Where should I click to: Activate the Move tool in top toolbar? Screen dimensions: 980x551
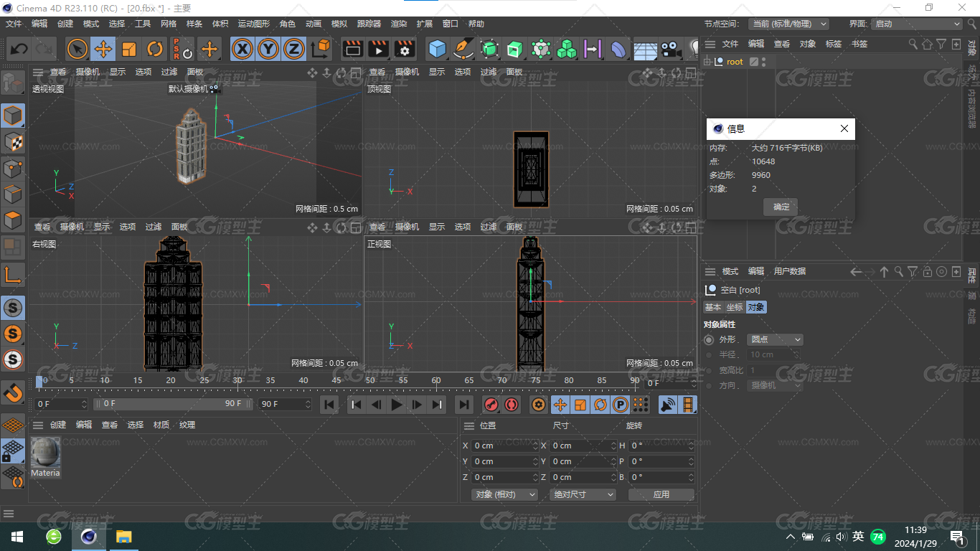click(103, 49)
